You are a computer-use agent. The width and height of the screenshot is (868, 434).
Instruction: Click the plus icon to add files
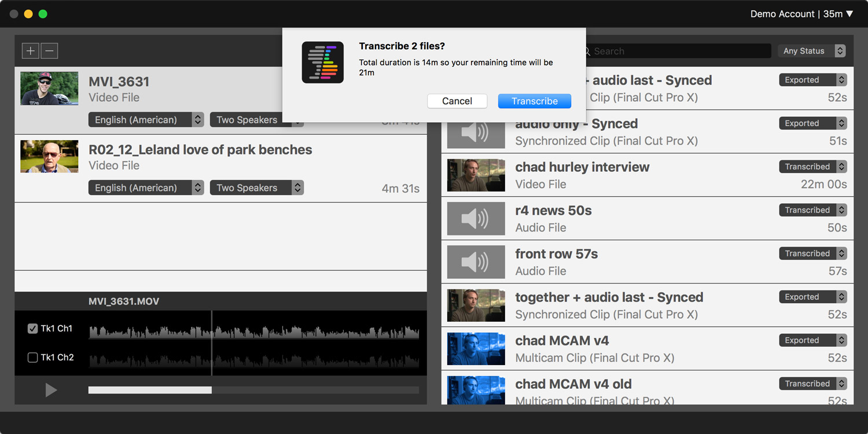(30, 51)
